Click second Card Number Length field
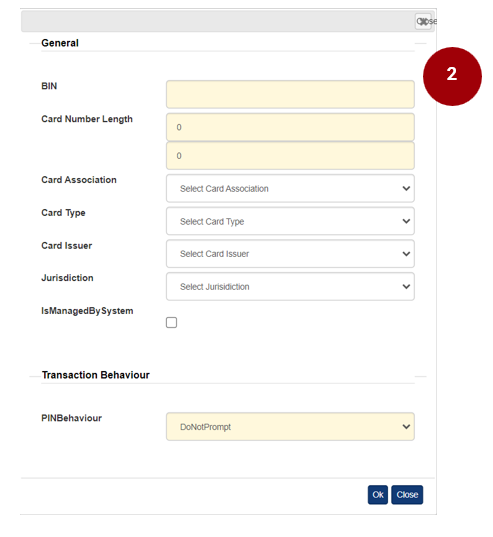This screenshot has height=537, width=493. pyautogui.click(x=290, y=156)
